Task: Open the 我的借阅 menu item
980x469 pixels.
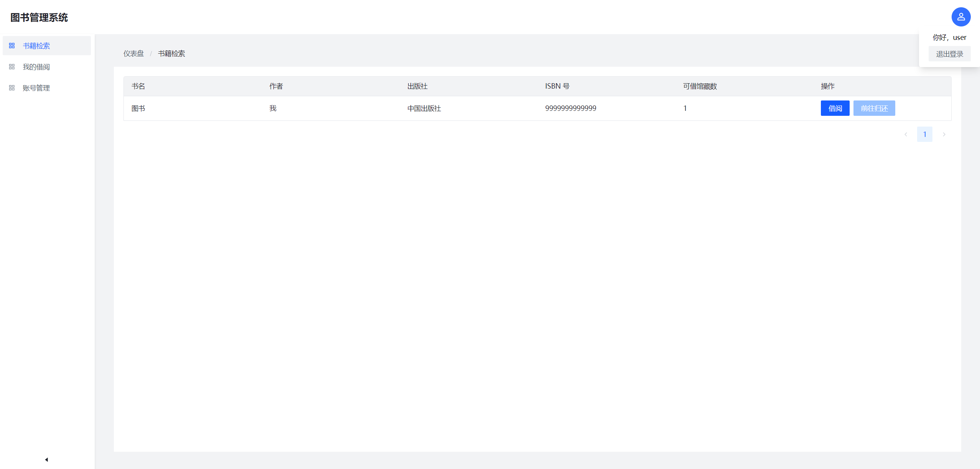Action: click(x=36, y=67)
